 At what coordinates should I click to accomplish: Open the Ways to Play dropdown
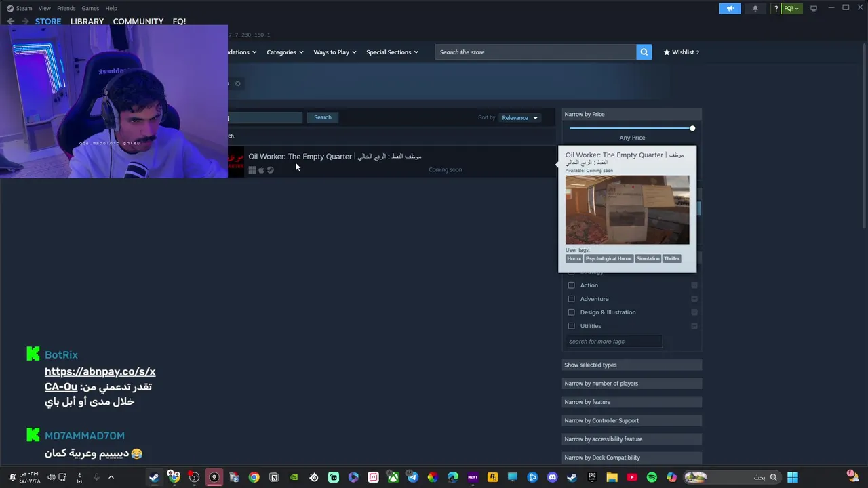click(335, 52)
